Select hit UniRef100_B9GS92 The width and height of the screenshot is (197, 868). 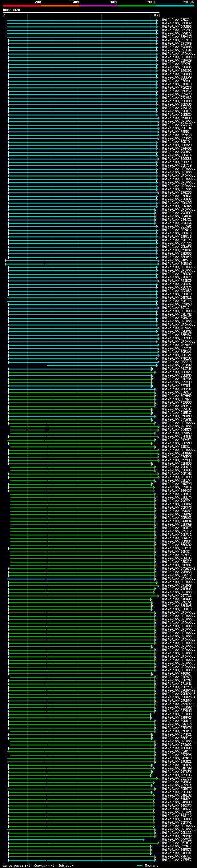[x=177, y=71]
